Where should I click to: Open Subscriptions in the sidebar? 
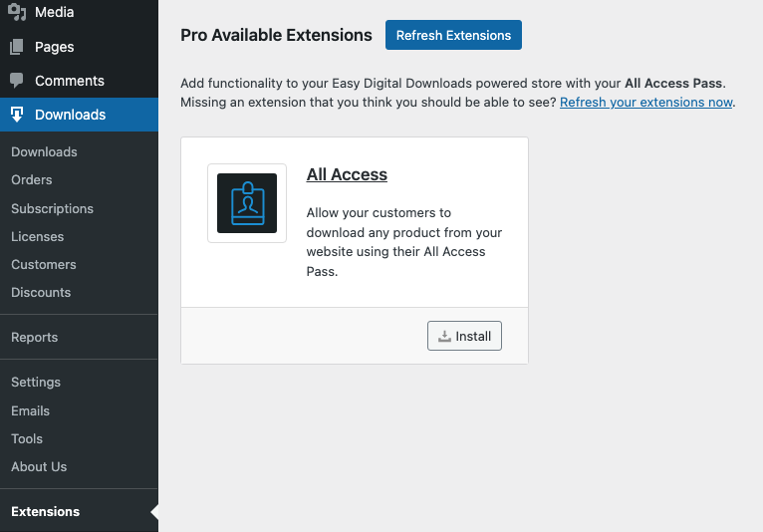click(x=52, y=209)
